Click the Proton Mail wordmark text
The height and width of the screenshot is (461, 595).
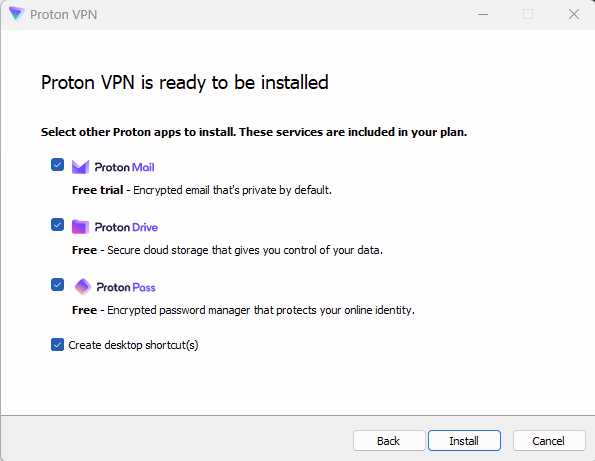[x=124, y=167]
